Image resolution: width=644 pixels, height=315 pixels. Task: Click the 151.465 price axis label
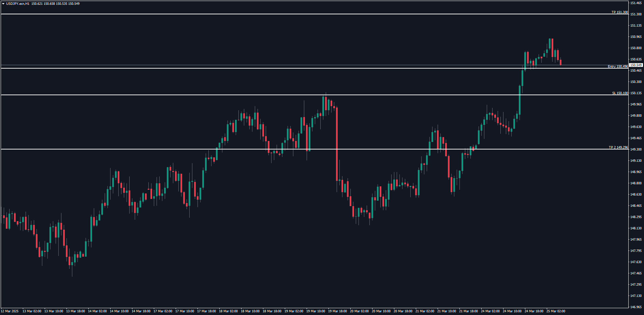pos(636,3)
